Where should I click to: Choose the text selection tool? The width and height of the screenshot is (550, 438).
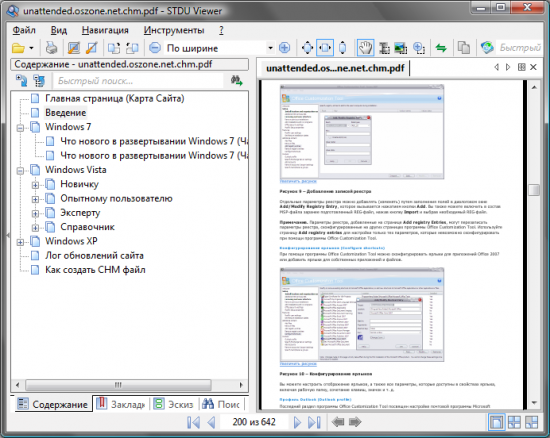point(384,48)
